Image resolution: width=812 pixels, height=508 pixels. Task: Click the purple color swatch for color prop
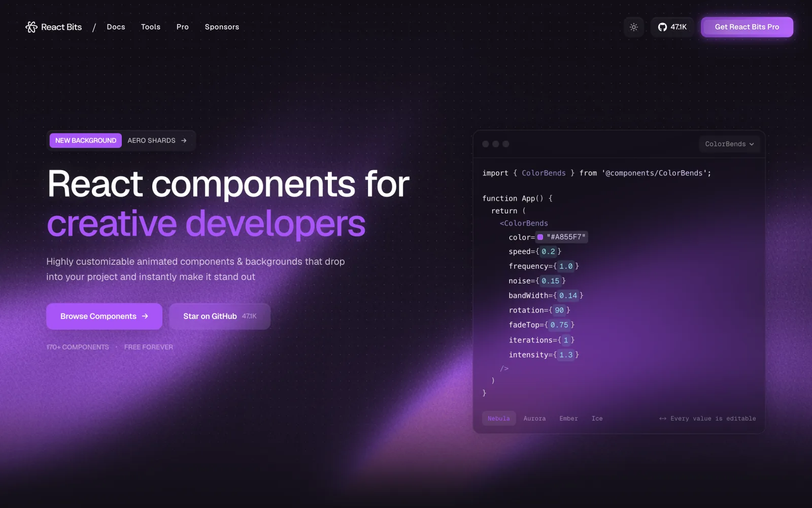(540, 237)
